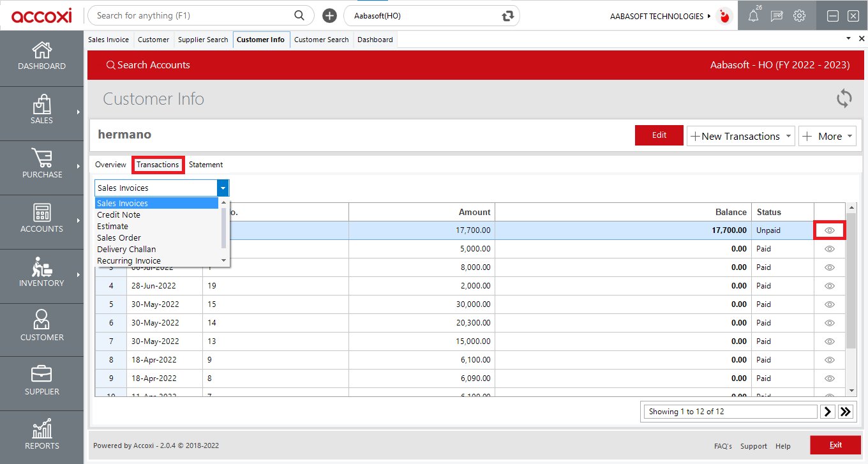The width and height of the screenshot is (868, 464).
Task: Expand the AABASOFT TECHNOLOGIES company arrow
Action: 709,16
